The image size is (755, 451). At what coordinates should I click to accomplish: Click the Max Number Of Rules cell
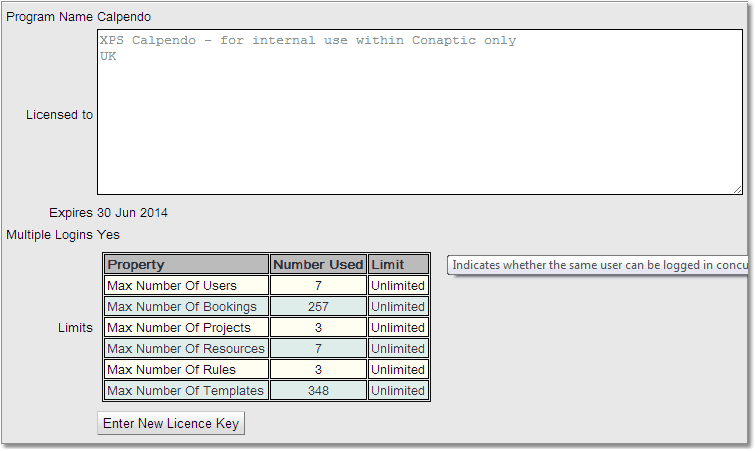[186, 370]
